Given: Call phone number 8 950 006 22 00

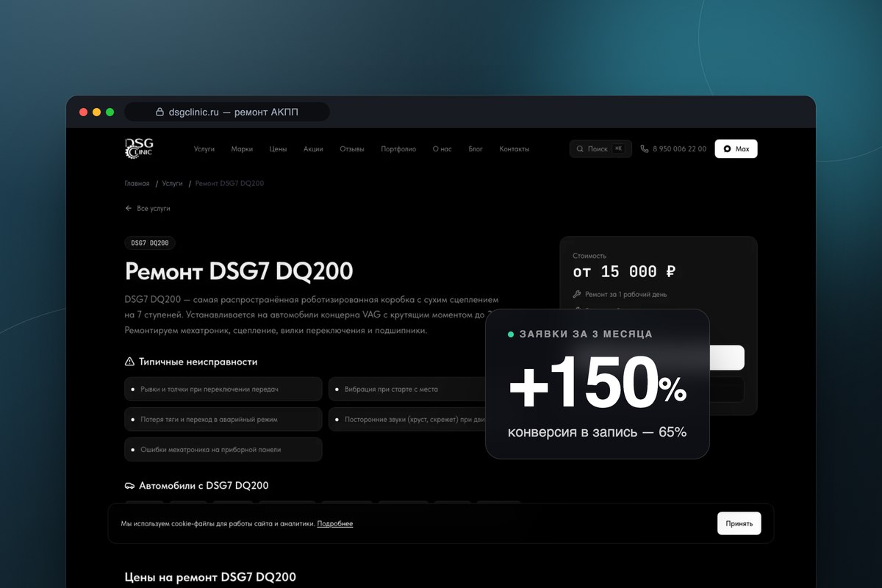Looking at the screenshot, I should [679, 149].
